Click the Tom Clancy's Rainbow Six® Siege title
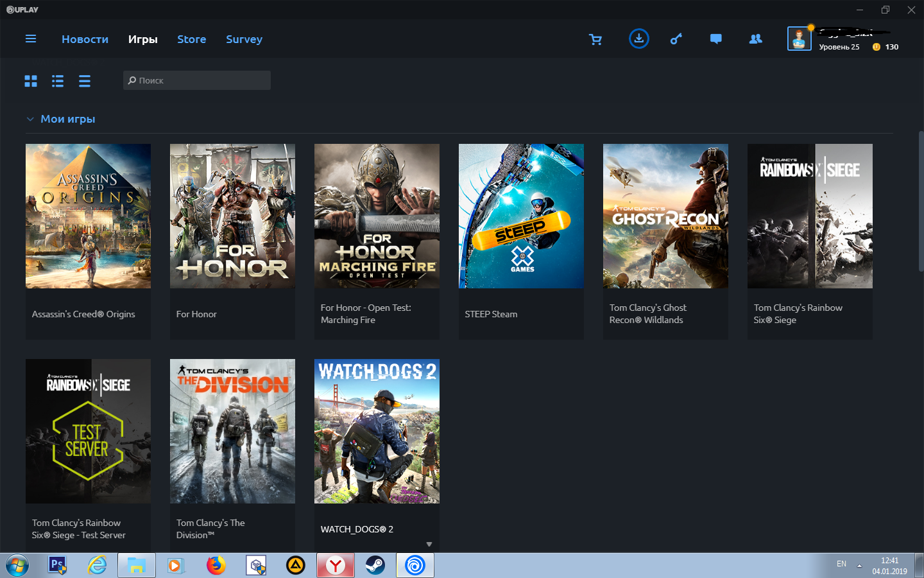924x578 pixels. point(798,314)
